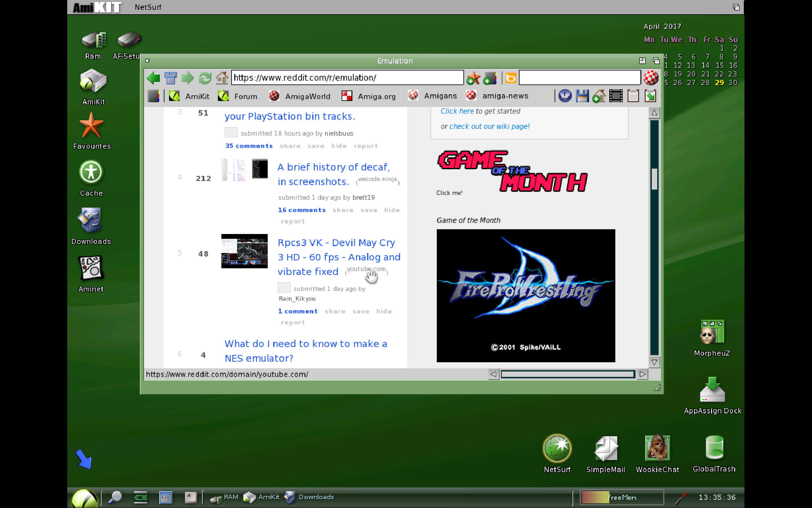Click the green arrow clipboard icon
The image size is (812, 508).
tap(650, 96)
